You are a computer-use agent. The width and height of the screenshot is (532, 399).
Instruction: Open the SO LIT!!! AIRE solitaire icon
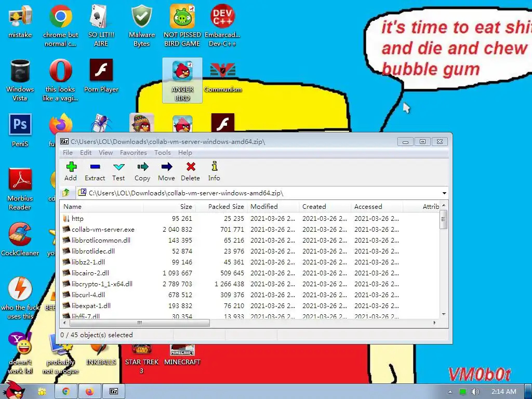pyautogui.click(x=101, y=26)
